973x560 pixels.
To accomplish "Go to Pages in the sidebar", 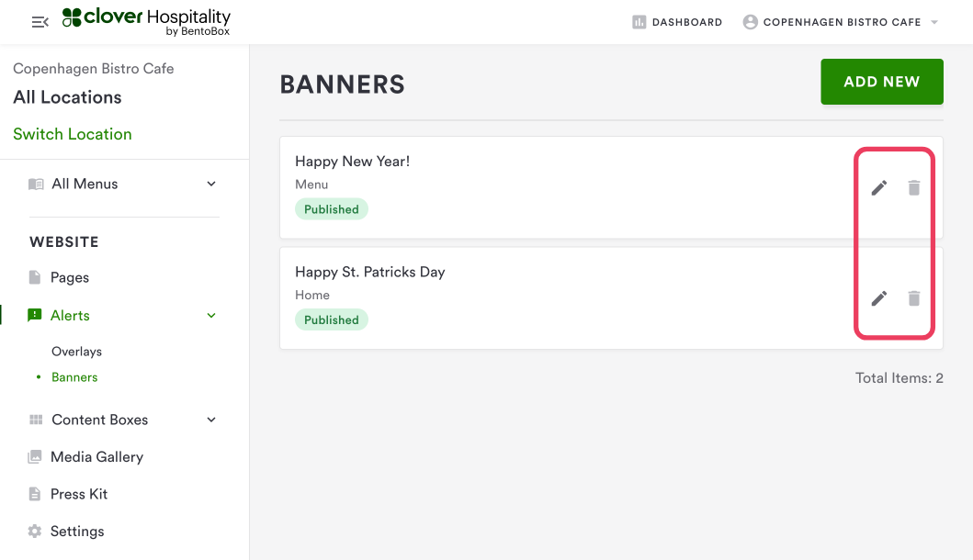I will tap(70, 277).
